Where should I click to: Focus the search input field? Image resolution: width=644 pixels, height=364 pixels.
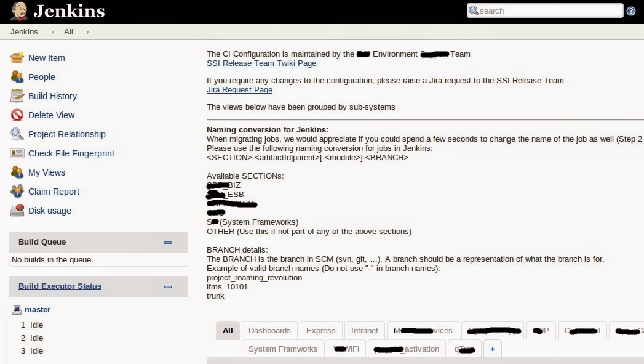click(545, 10)
